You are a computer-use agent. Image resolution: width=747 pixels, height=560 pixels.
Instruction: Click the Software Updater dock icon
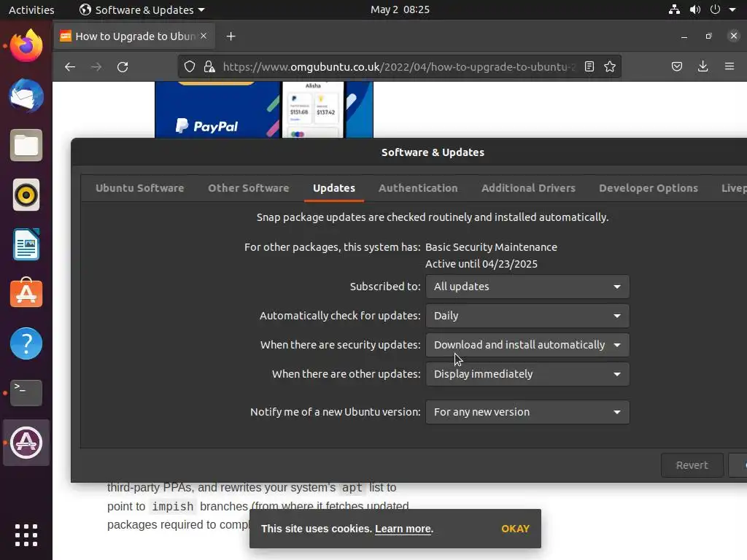pos(26,443)
